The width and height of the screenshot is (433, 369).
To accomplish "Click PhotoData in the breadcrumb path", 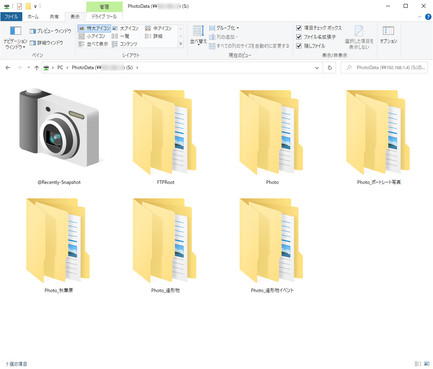I will click(102, 68).
